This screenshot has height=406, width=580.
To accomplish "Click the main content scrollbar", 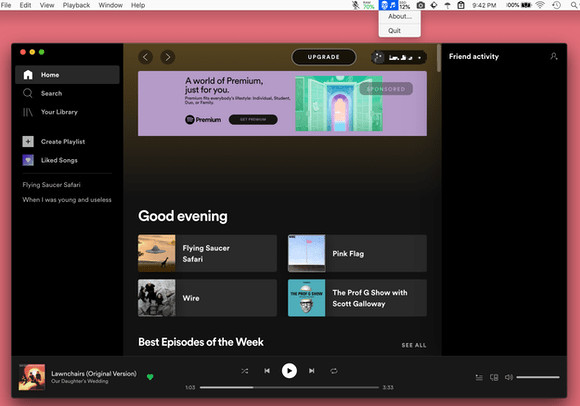I will (x=439, y=58).
